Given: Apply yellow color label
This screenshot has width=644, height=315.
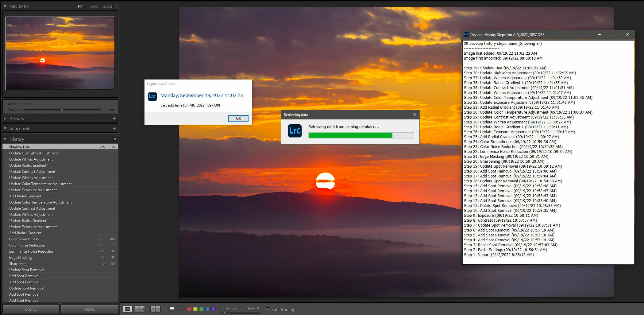Looking at the screenshot, I should pyautogui.click(x=195, y=309).
